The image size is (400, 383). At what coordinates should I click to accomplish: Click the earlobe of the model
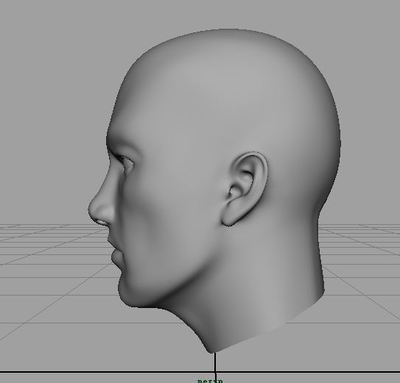pyautogui.click(x=229, y=218)
